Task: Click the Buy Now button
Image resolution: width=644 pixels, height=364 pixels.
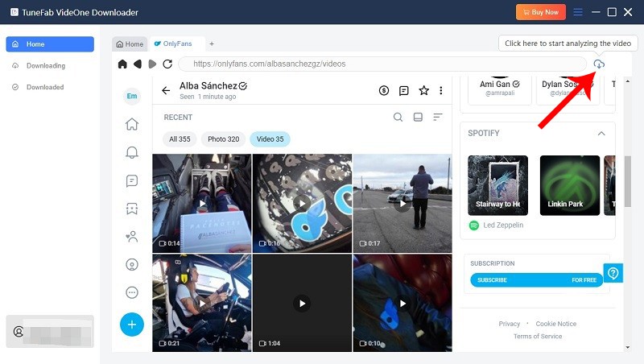Action: pyautogui.click(x=540, y=12)
